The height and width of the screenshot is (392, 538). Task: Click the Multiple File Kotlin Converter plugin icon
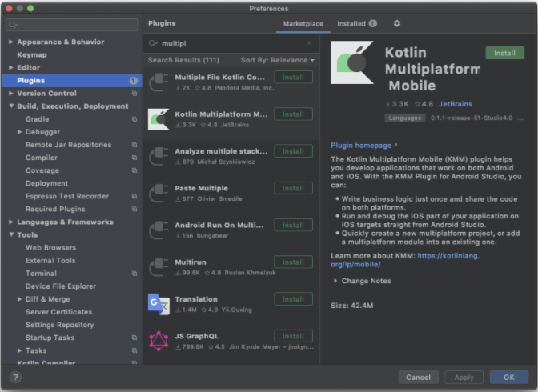159,82
